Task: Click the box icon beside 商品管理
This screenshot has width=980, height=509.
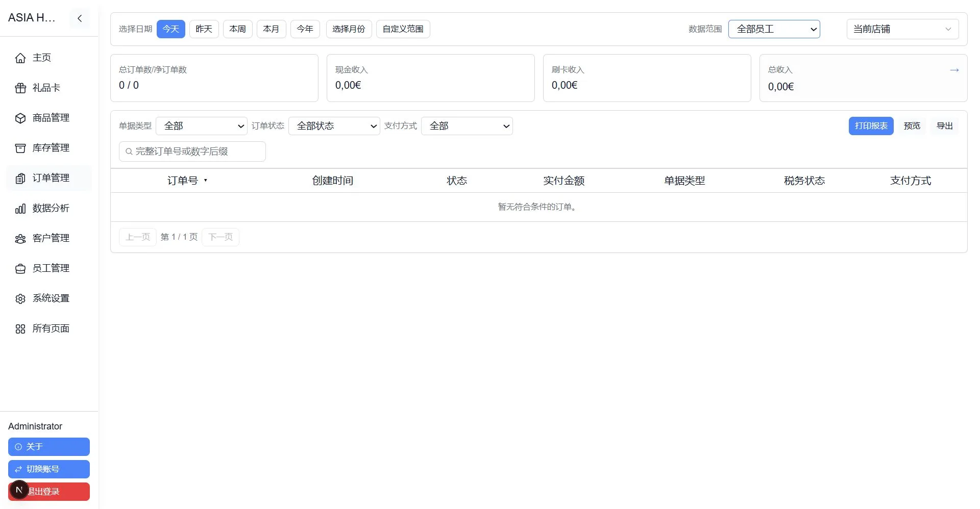Action: point(20,118)
